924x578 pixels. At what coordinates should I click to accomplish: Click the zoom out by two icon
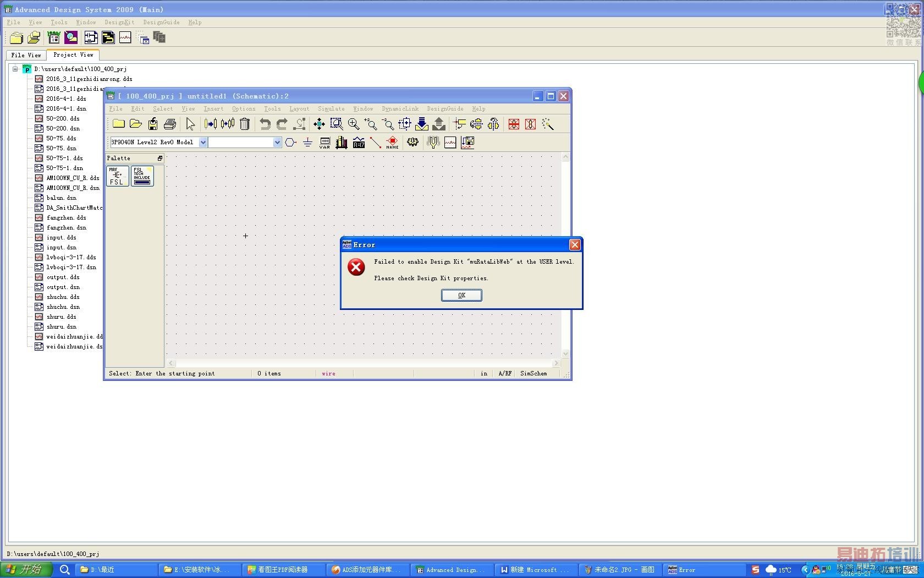pyautogui.click(x=388, y=124)
